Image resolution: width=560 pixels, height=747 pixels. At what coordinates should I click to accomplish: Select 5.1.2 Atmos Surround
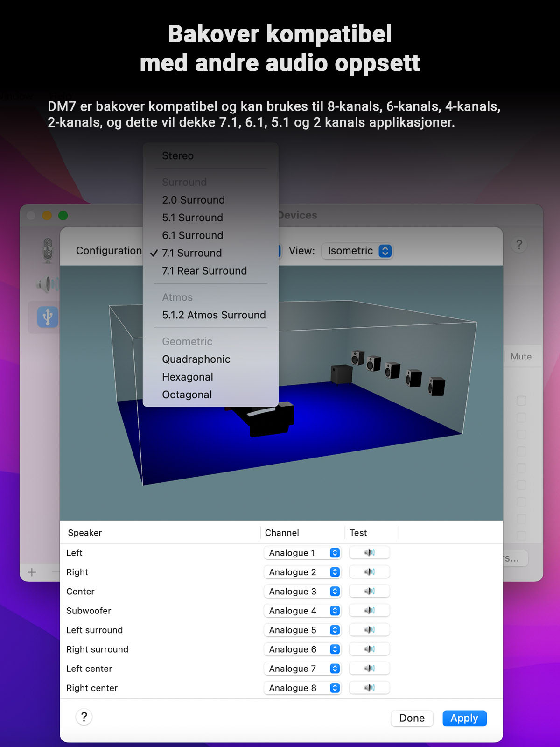(x=210, y=315)
